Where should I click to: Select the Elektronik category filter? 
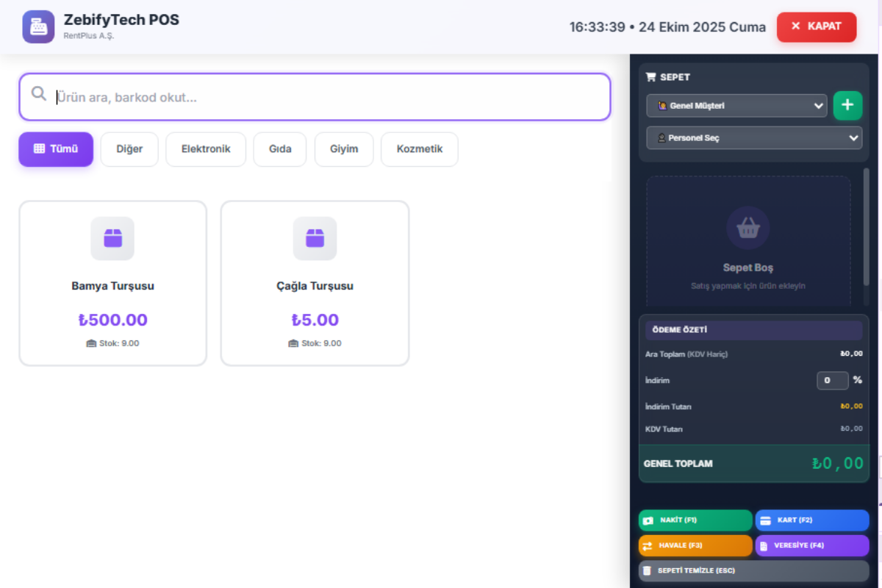206,149
